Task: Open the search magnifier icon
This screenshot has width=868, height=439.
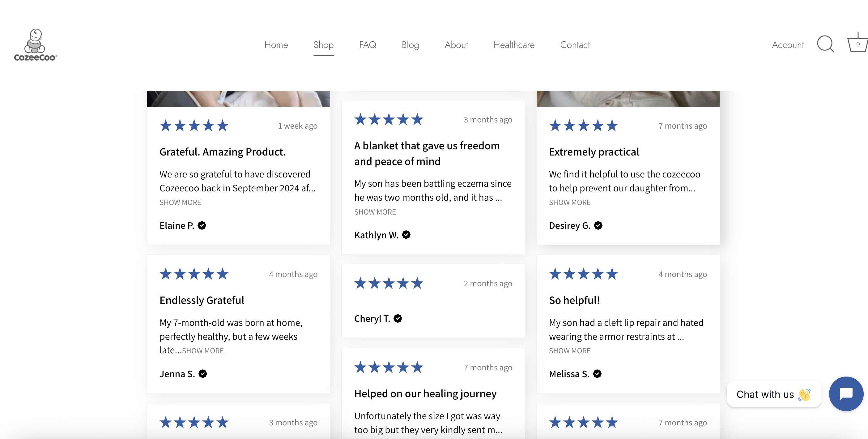Action: 825,44
